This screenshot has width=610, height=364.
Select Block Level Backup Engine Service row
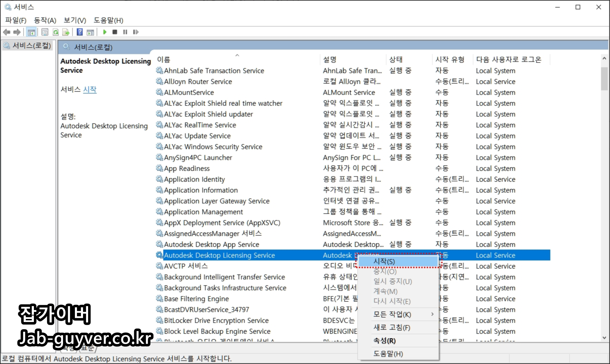pos(353,331)
